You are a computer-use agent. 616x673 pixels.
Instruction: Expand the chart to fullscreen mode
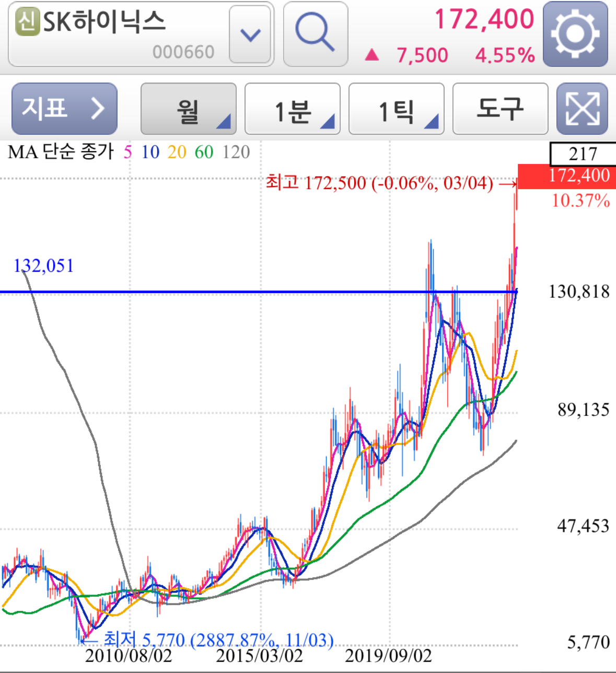pos(582,108)
